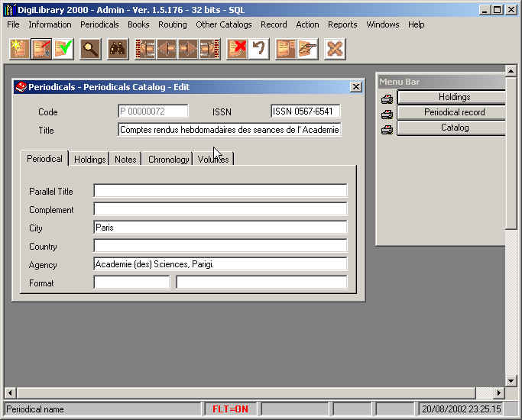
Task: Click the first short Format field
Action: point(131,283)
